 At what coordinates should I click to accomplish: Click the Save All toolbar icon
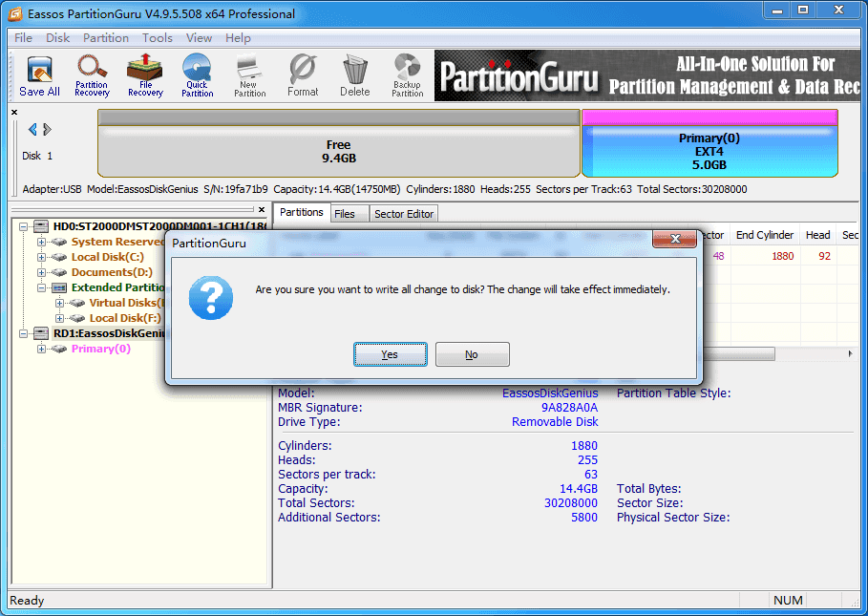tap(38, 75)
